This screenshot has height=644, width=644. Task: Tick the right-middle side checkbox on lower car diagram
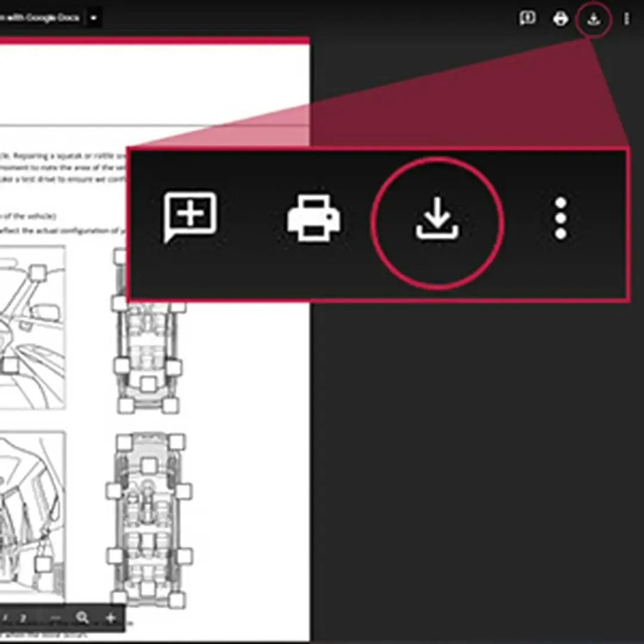click(184, 491)
